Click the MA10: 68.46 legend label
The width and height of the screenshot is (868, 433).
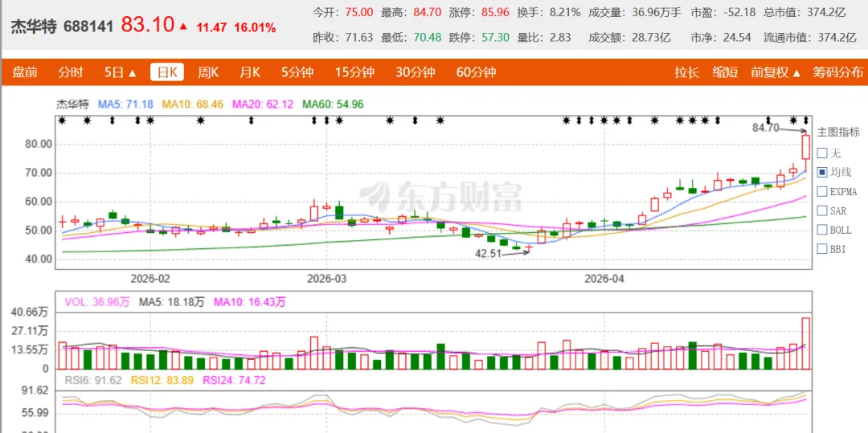193,104
